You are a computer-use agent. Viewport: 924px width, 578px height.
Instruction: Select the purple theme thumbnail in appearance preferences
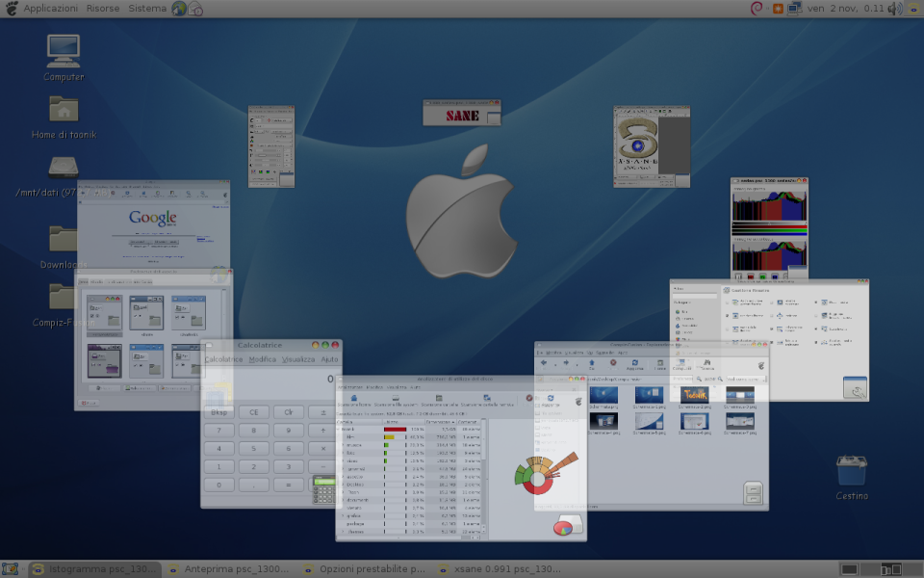tap(104, 361)
